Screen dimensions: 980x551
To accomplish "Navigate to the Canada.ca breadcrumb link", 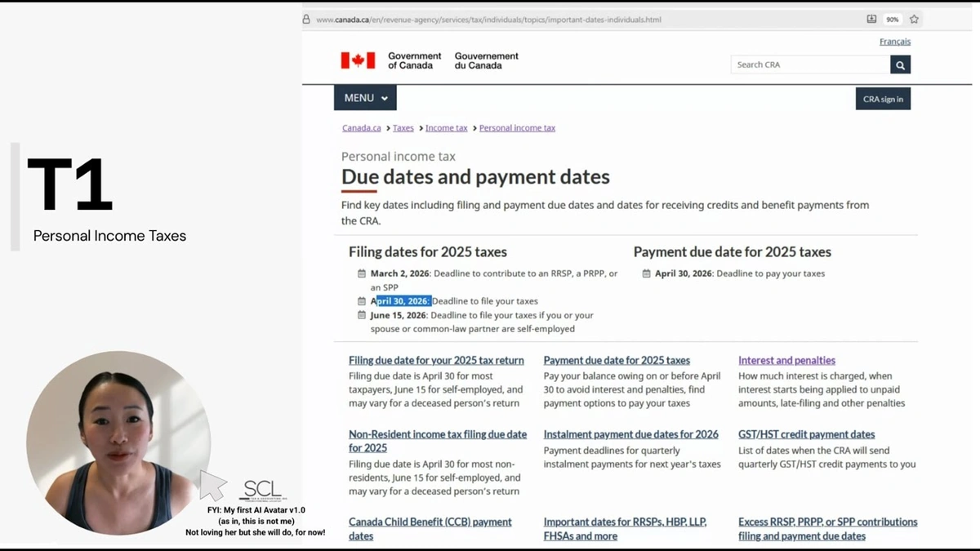I will (x=361, y=127).
